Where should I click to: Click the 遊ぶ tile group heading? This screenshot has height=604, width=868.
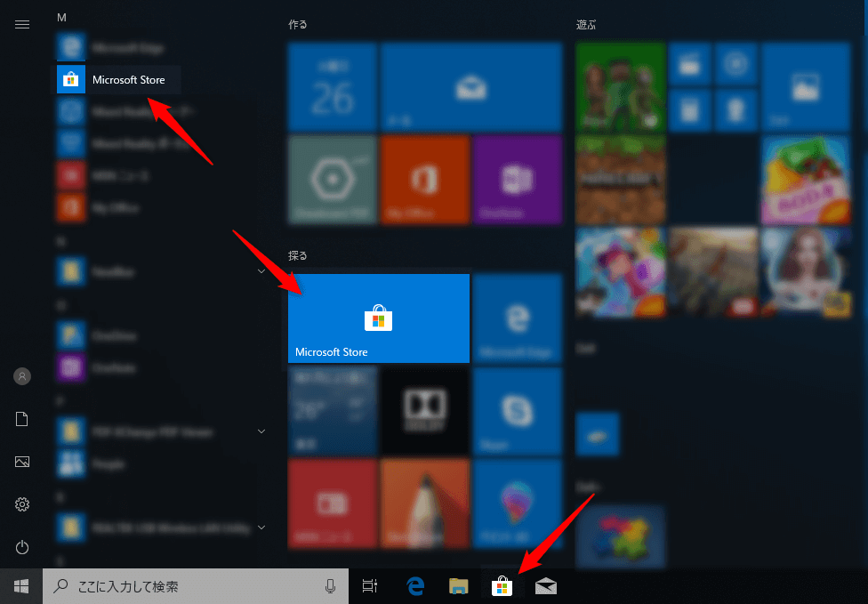(x=586, y=24)
